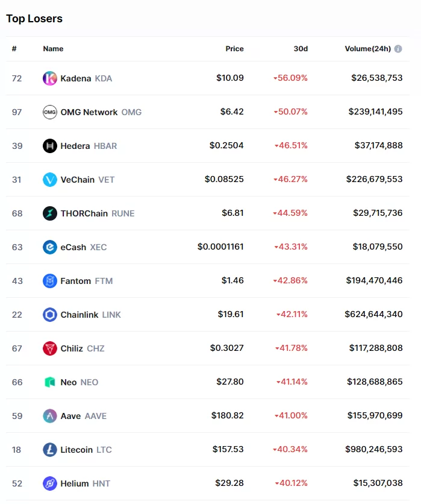Open the Aave AAVE coin link
The width and height of the screenshot is (421, 504).
tap(83, 416)
